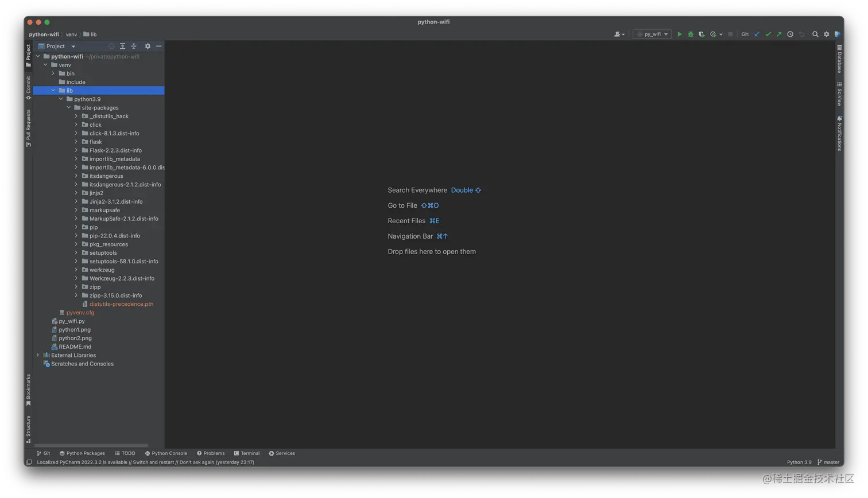The width and height of the screenshot is (868, 498).
Task: Open the Commit tool window tab
Action: [28, 88]
